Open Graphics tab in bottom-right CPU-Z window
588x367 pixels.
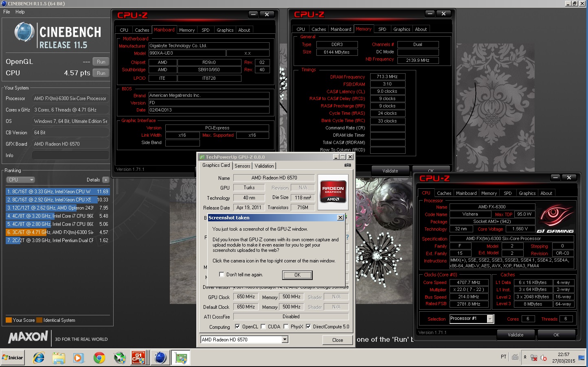pos(527,193)
